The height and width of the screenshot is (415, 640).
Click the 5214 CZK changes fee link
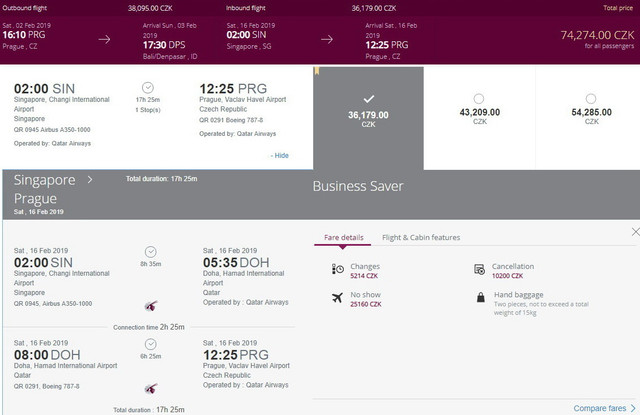364,276
